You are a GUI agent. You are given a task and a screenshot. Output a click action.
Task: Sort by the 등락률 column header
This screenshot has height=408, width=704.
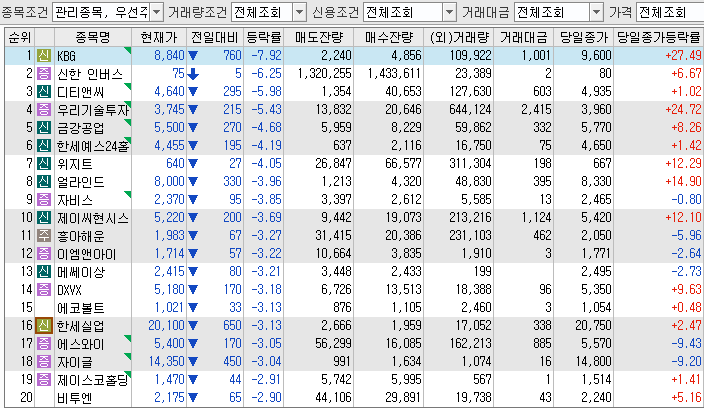[x=264, y=37]
